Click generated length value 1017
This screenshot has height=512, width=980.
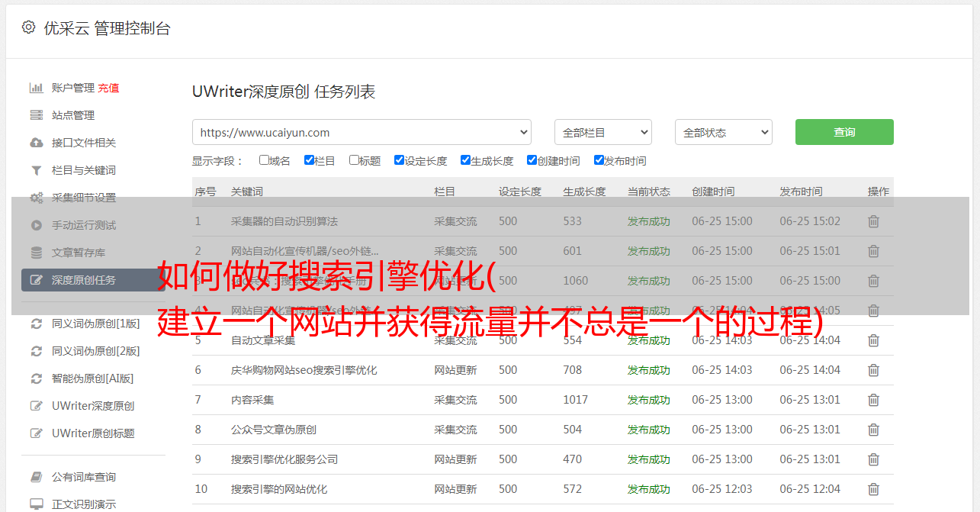pos(576,400)
